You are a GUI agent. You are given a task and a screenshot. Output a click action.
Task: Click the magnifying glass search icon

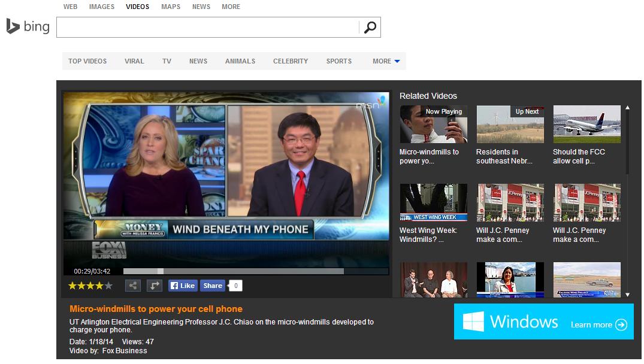point(370,28)
